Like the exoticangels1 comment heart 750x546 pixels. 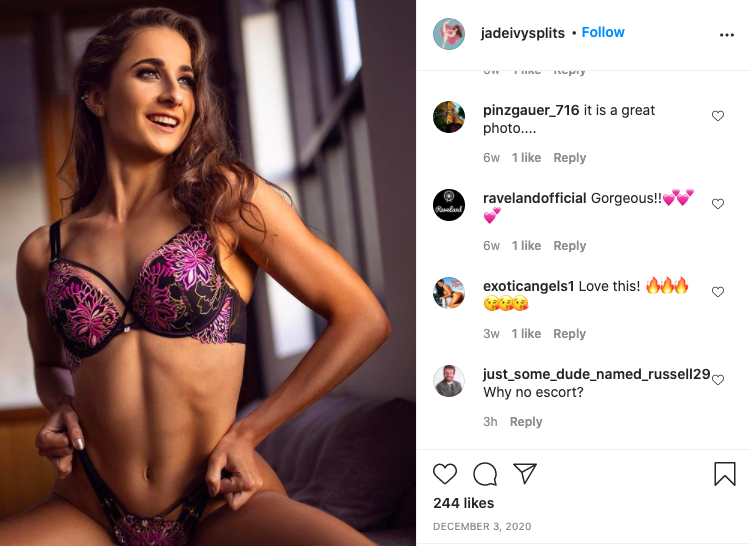pos(718,292)
